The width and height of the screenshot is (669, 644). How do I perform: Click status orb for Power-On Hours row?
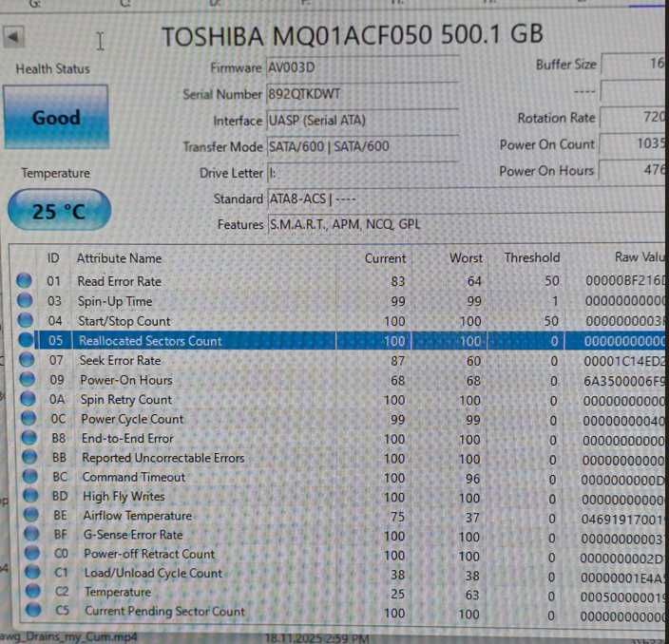point(28,379)
